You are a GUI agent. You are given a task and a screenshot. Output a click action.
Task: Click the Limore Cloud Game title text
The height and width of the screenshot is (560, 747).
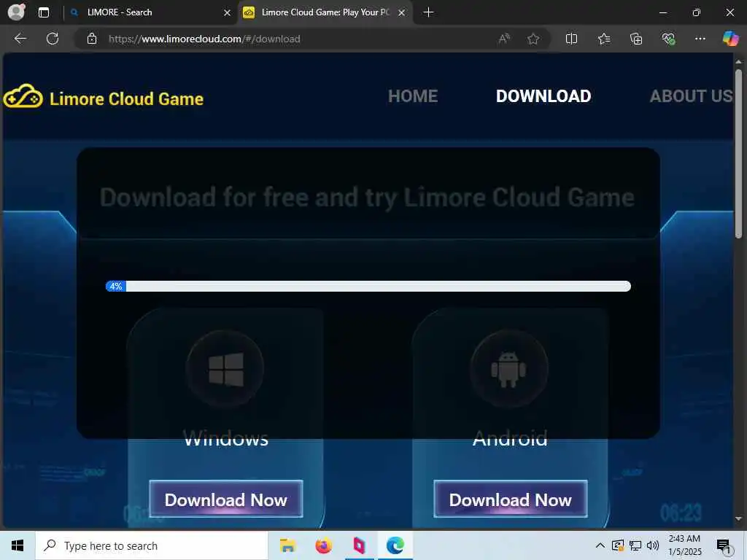(x=127, y=99)
